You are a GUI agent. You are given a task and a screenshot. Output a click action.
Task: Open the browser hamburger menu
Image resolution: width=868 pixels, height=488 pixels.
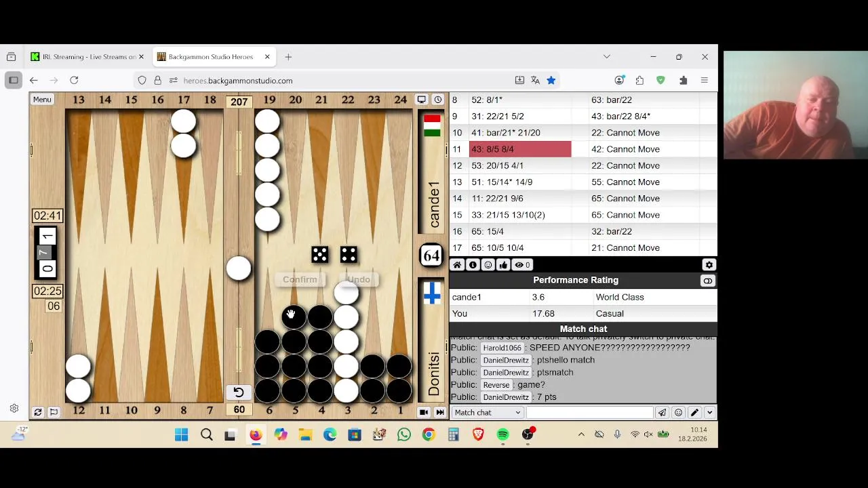[704, 81]
